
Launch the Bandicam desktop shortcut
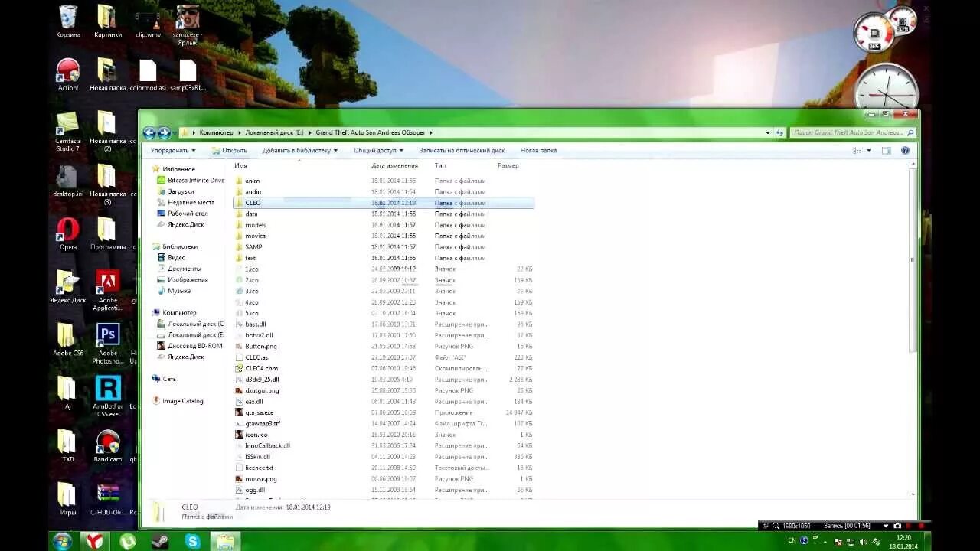coord(108,446)
